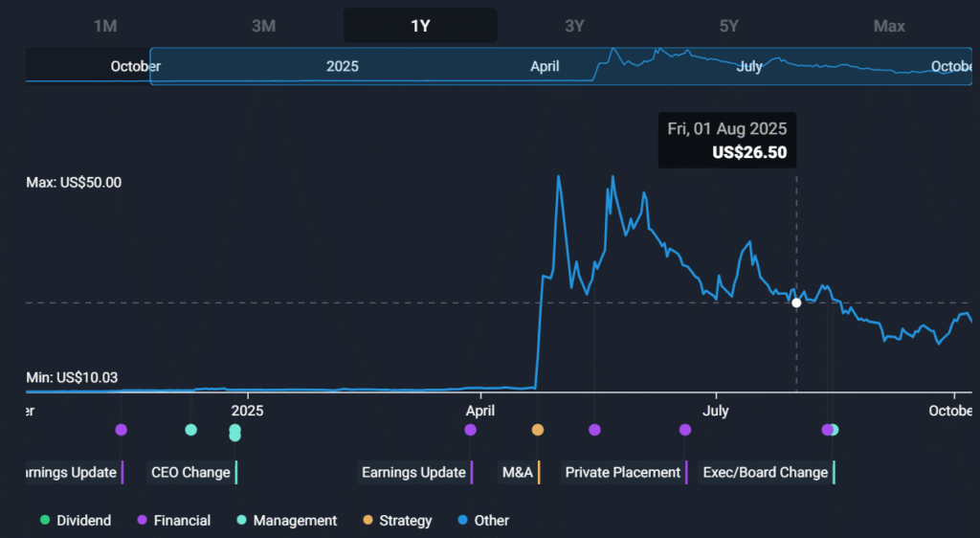Click the leftmost purple Earnings Update dot
Screen dimensions: 980x538
click(121, 430)
